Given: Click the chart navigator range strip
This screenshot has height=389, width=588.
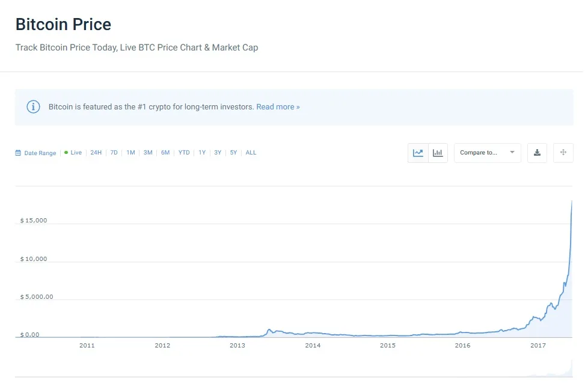Looking at the screenshot, I should pyautogui.click(x=293, y=369).
